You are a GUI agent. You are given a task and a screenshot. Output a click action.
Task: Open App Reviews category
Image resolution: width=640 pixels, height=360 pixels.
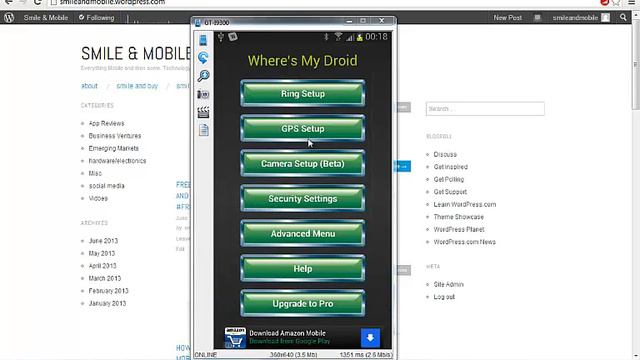[107, 123]
